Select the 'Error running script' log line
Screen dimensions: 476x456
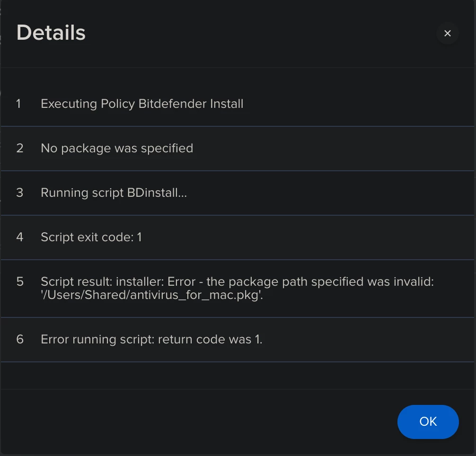(237, 340)
